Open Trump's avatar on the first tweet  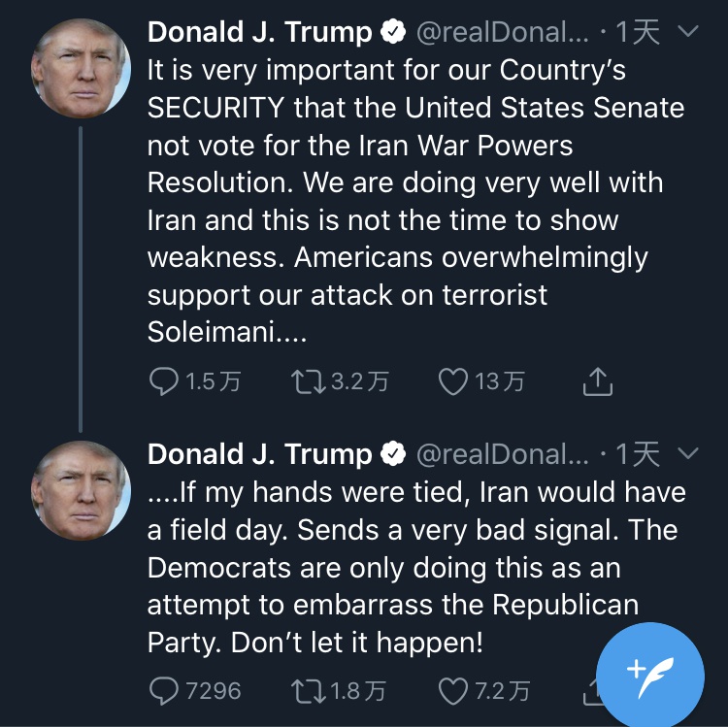click(81, 68)
